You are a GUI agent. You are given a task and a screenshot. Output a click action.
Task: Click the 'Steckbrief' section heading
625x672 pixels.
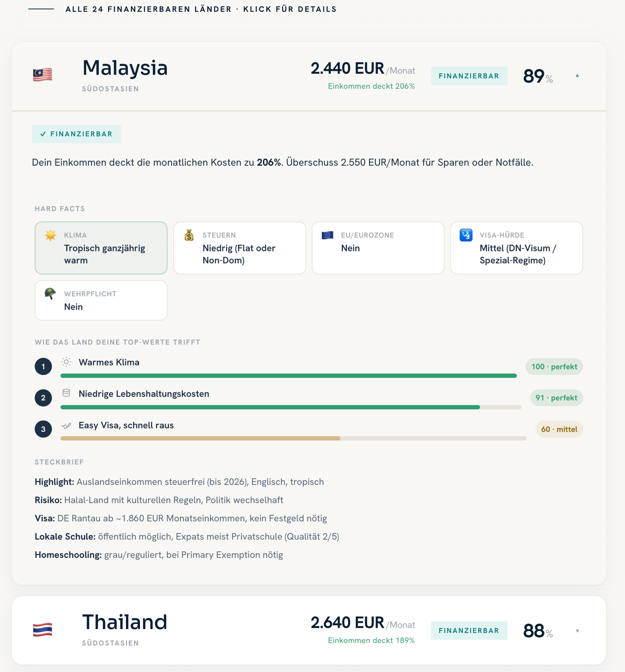59,462
